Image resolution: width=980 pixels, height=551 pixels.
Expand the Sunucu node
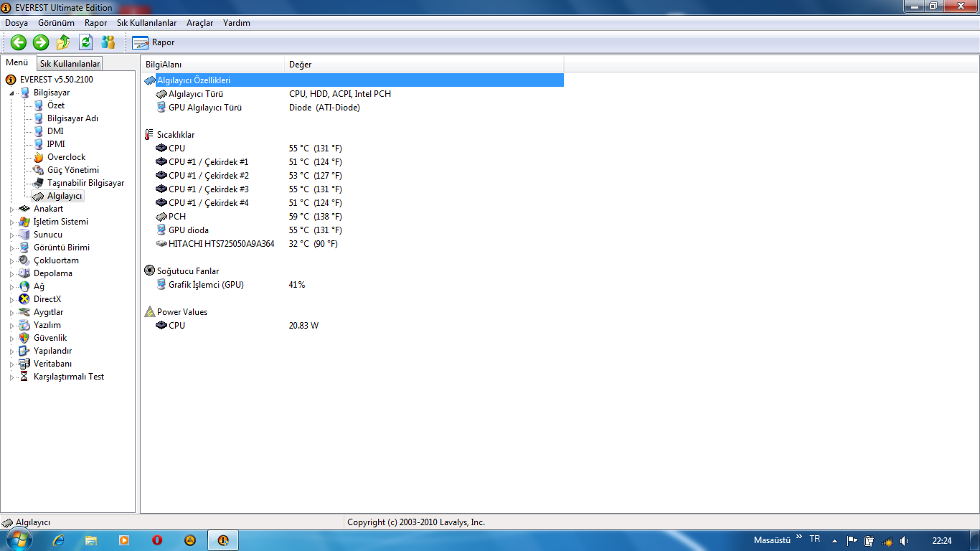pyautogui.click(x=11, y=235)
